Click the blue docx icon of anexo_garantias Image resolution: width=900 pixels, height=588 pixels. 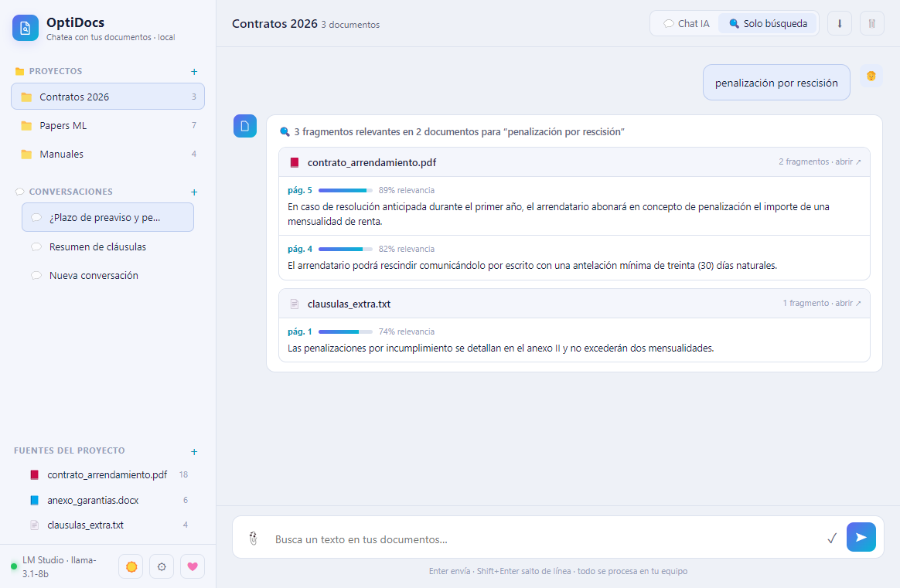(35, 500)
